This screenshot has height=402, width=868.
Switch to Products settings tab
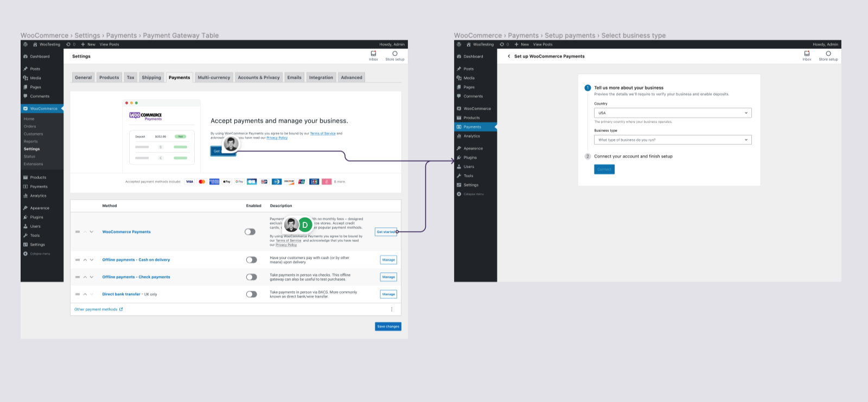click(x=109, y=78)
